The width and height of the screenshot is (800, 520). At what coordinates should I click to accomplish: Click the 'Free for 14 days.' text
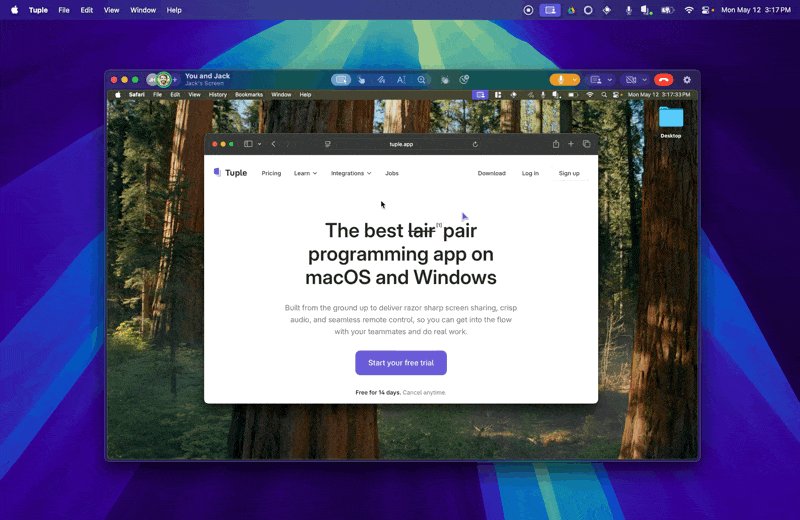(x=378, y=392)
